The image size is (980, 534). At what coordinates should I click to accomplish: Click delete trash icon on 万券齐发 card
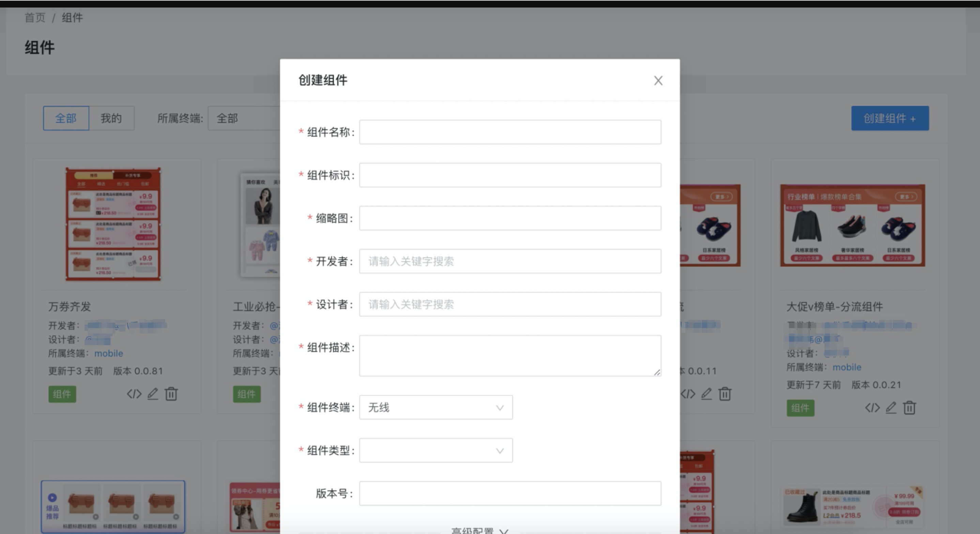pos(171,394)
